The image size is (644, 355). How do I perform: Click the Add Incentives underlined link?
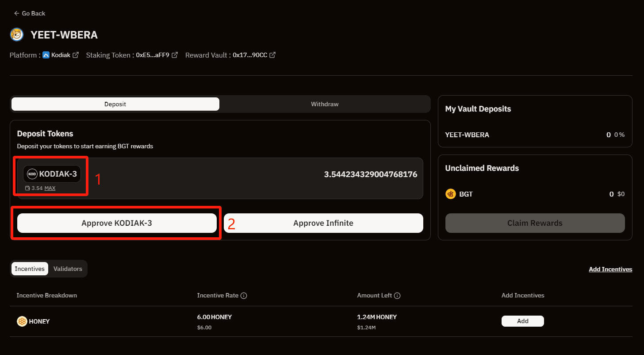pos(610,269)
